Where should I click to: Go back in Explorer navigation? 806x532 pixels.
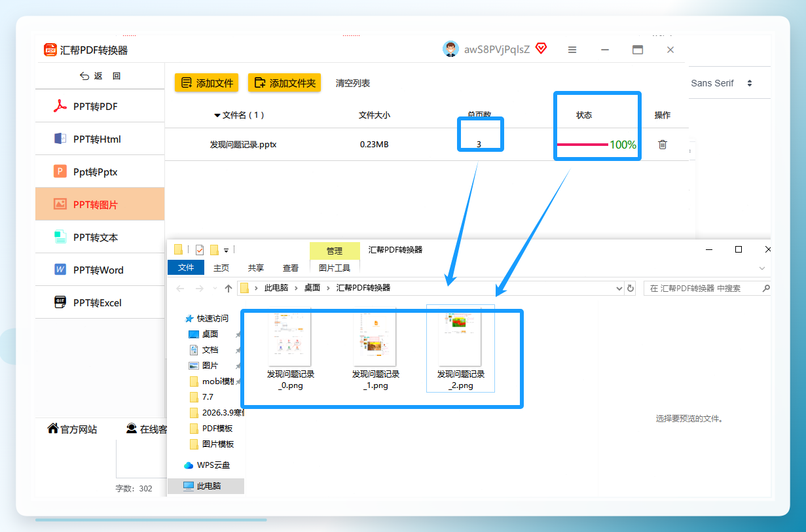point(181,288)
